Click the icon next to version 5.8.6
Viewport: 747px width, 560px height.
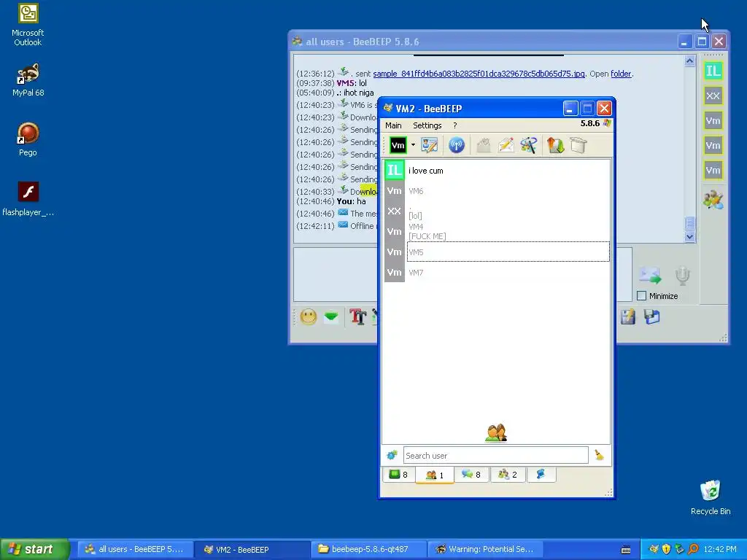(x=607, y=123)
